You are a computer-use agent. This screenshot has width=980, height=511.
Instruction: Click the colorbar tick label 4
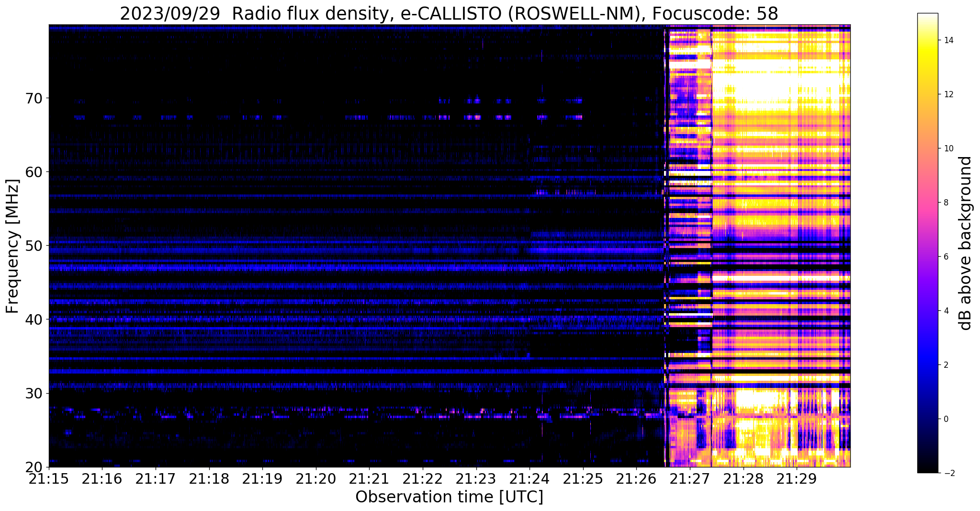pos(945,311)
